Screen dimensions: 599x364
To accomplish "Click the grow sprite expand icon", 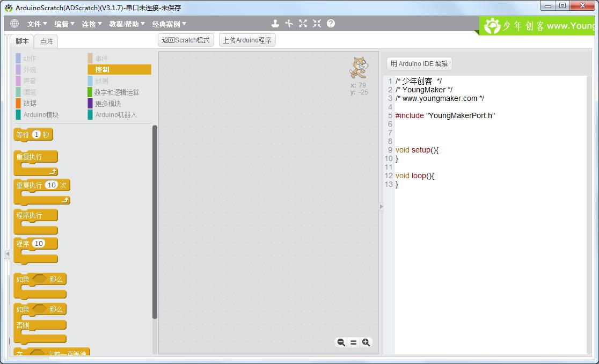I will [303, 23].
